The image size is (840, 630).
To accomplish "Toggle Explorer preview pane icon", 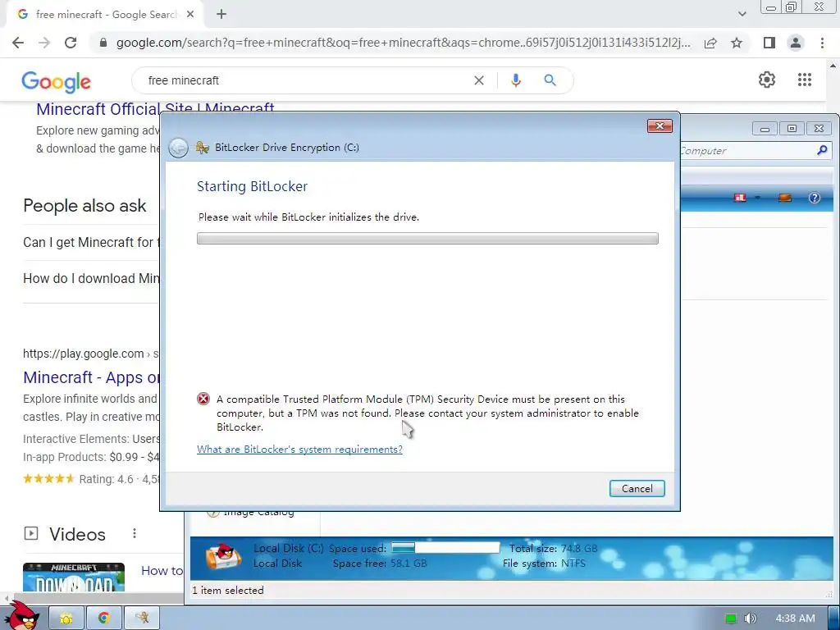I will [785, 198].
